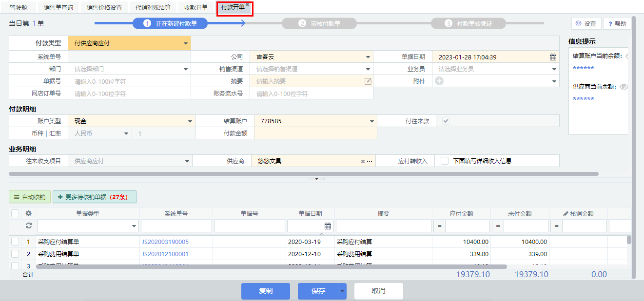Viewport: 644px width, 301px height.
Task: Clear supplier 悠悠文具 with X icon
Action: 362,161
